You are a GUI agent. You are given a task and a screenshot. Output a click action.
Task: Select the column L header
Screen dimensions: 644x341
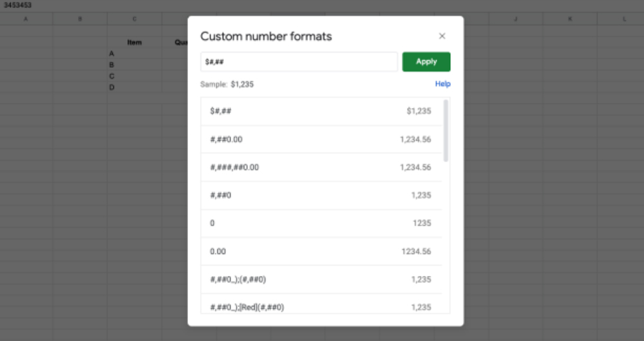(623, 19)
